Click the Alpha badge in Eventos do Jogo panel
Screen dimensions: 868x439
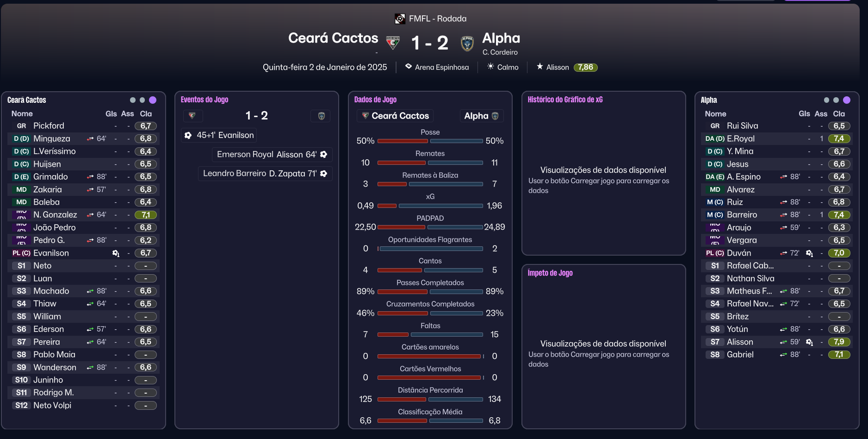point(321,116)
